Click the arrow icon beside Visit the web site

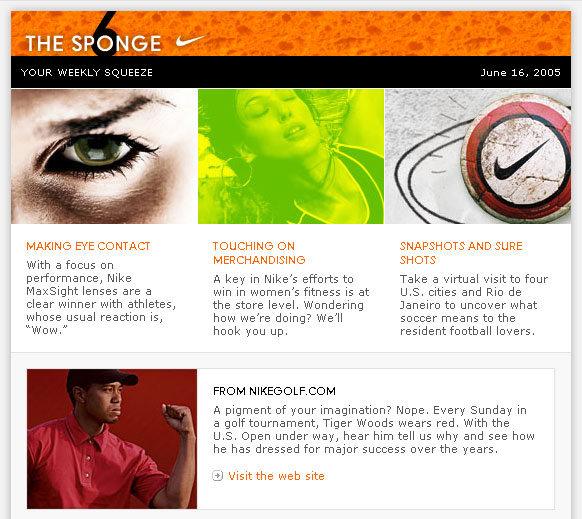coord(218,476)
